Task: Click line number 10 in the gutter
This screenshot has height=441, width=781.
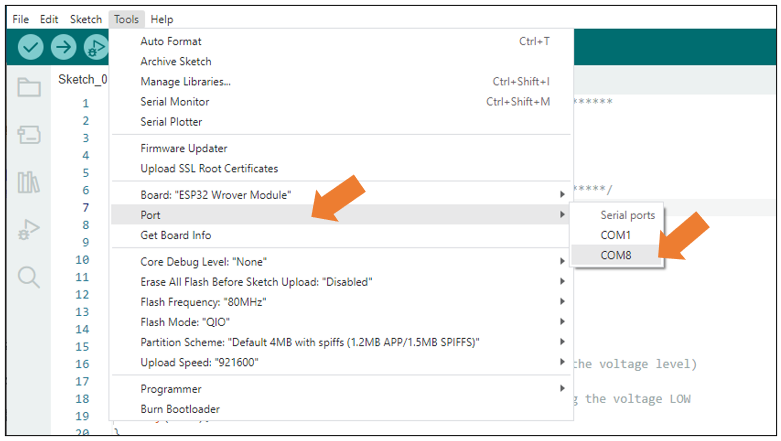Action: point(82,260)
